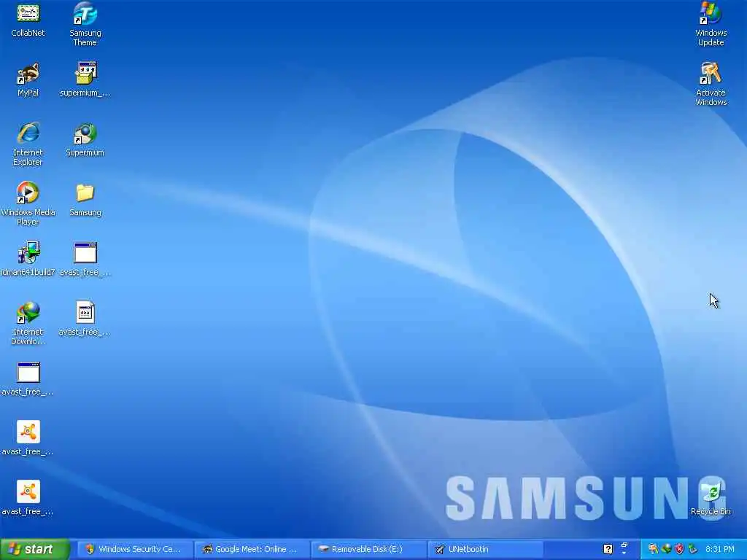Click the Windows activation keys tray icon
The height and width of the screenshot is (560, 747).
pyautogui.click(x=653, y=549)
